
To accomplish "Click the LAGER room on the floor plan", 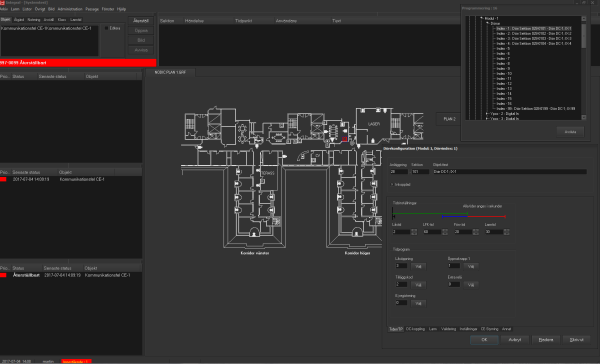I will tap(373, 124).
